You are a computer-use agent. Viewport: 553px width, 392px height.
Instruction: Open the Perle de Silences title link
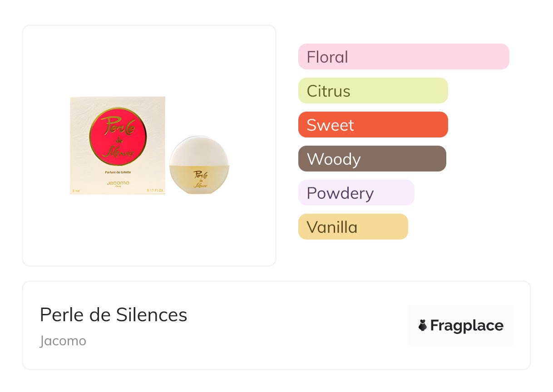(114, 315)
